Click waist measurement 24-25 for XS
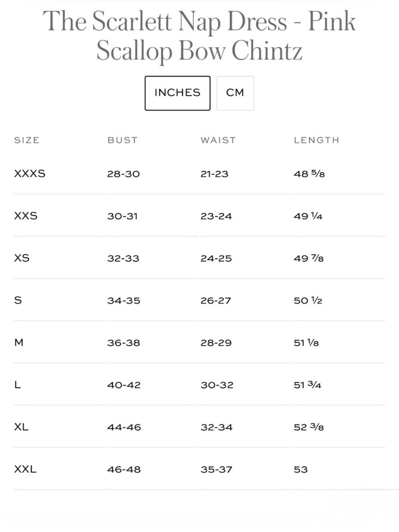Image resolution: width=399 pixels, height=532 pixels. tap(216, 258)
